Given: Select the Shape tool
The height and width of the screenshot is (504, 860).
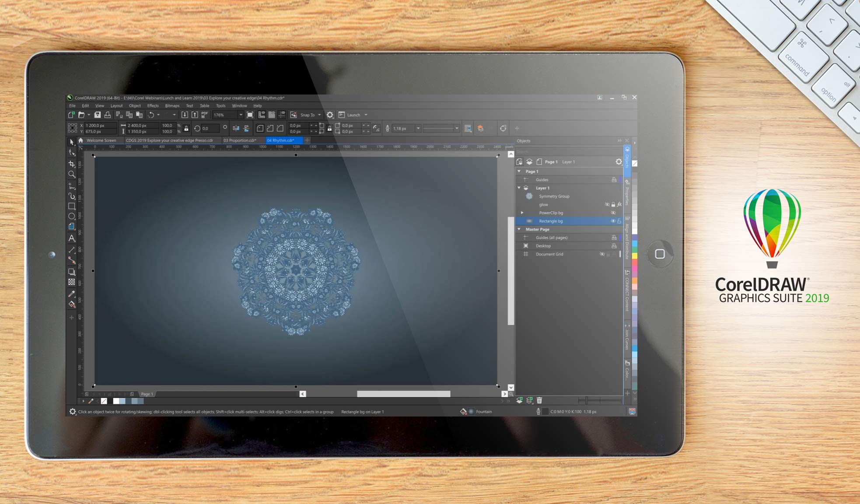Looking at the screenshot, I should click(73, 153).
